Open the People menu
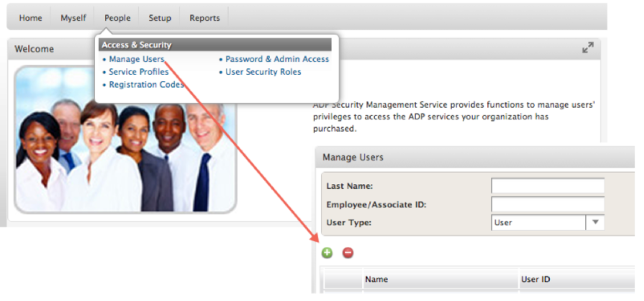The image size is (644, 301). point(117,17)
